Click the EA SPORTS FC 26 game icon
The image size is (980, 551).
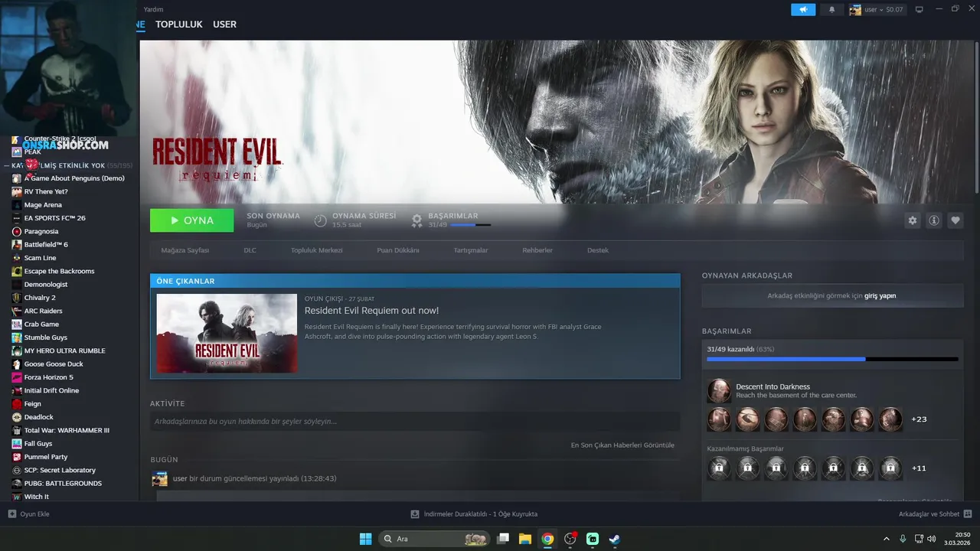[x=17, y=218]
